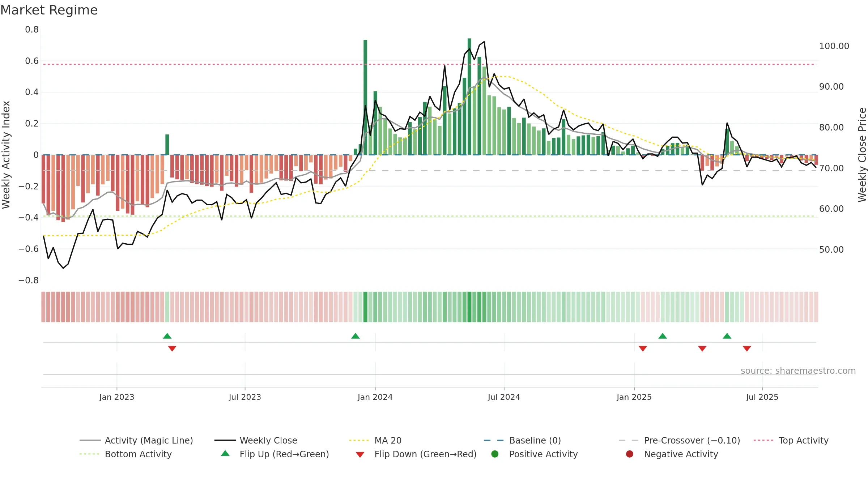Toggle the Flip Down (Green→Red) legend entry
The width and height of the screenshot is (868, 488).
(x=416, y=454)
